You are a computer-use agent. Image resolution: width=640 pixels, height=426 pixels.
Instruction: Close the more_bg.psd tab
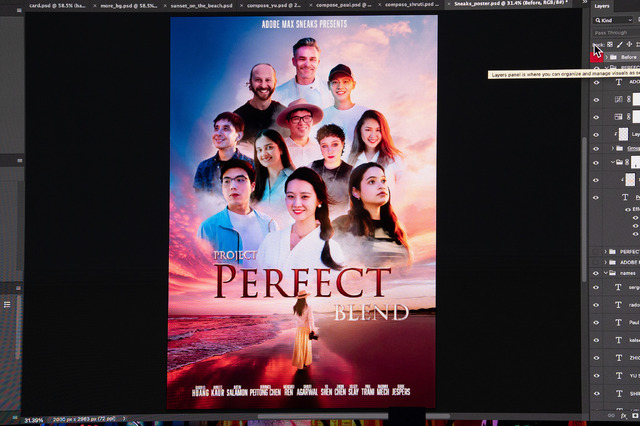pos(95,6)
